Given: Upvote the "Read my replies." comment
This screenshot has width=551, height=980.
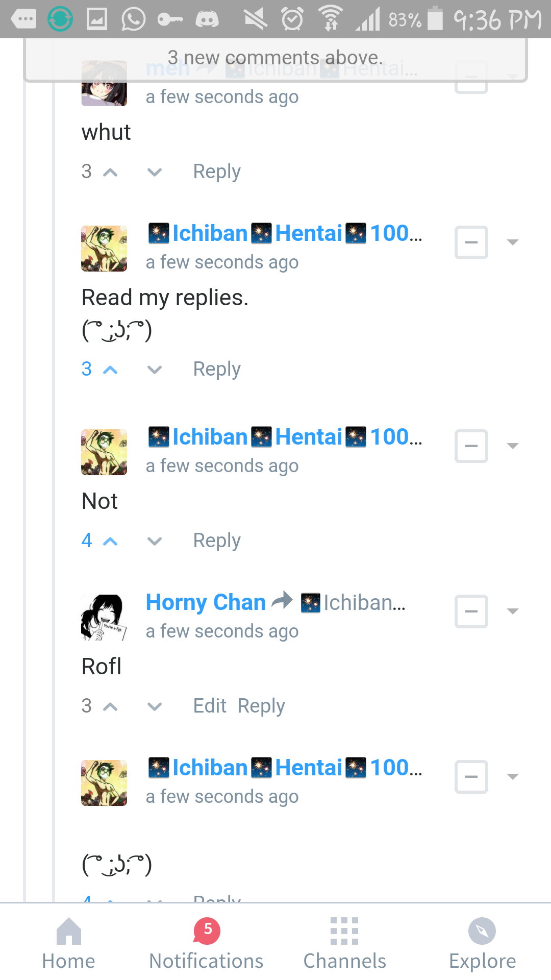Looking at the screenshot, I should (x=110, y=370).
